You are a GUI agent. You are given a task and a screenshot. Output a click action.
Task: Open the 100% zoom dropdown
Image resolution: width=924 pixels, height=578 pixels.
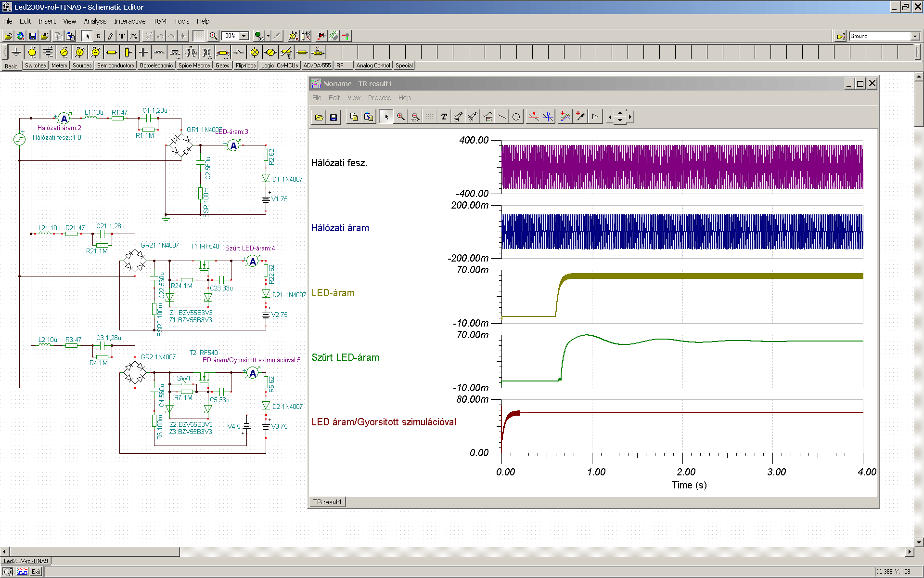(244, 36)
